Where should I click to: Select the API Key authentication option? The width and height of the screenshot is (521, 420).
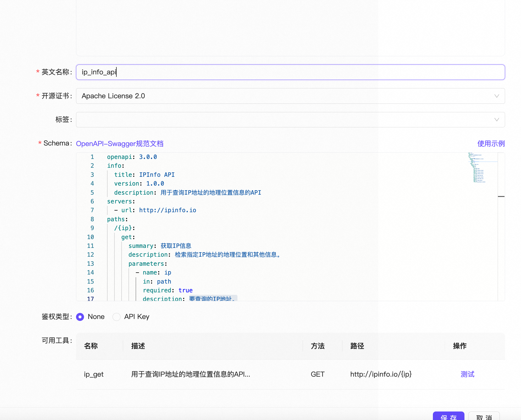(x=116, y=317)
